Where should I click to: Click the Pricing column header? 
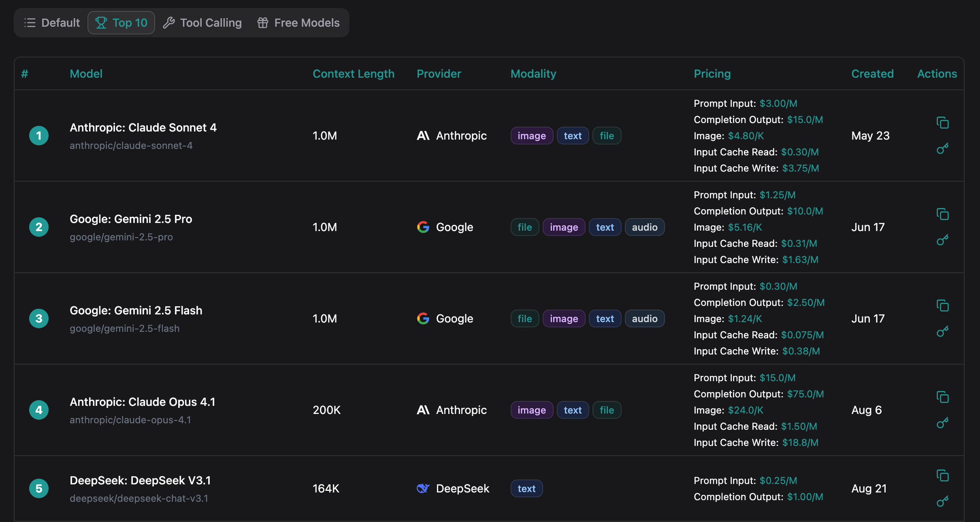click(x=712, y=74)
